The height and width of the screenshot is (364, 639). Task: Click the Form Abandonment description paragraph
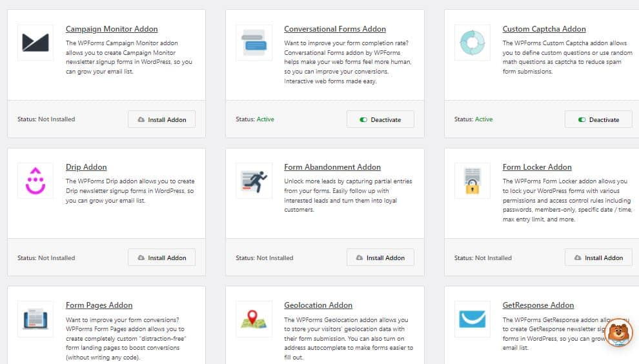click(x=348, y=196)
